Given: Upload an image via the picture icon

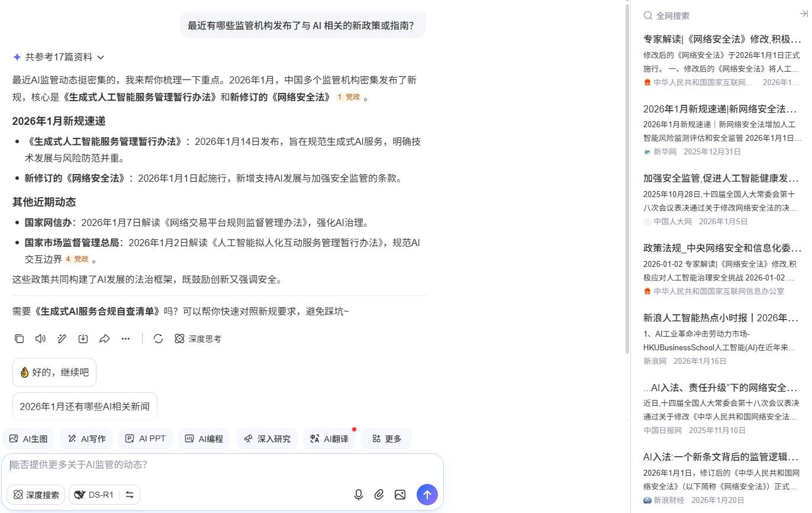Looking at the screenshot, I should 400,495.
